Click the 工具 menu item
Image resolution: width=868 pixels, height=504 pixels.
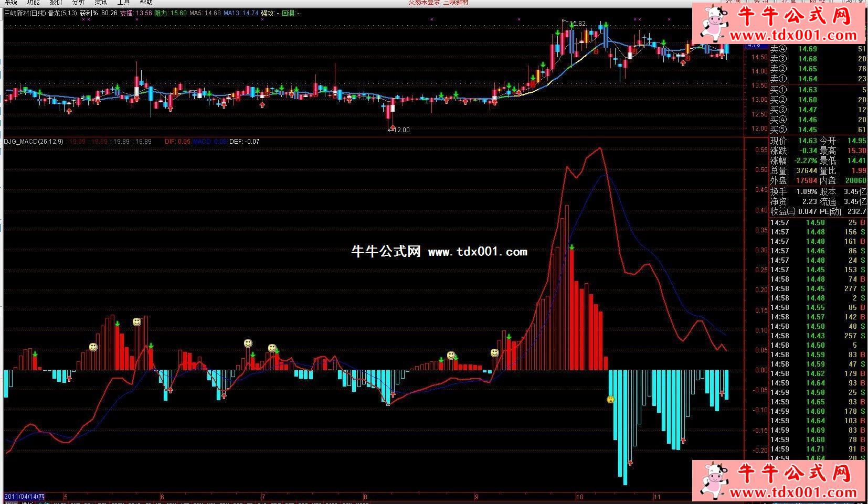point(123,3)
